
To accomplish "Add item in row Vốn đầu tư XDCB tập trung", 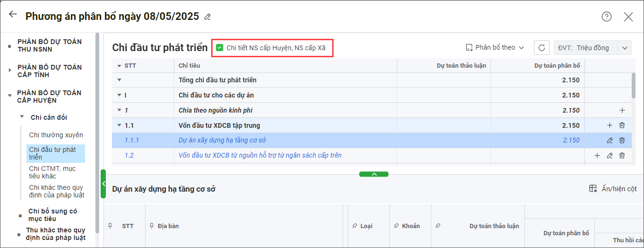I will (610, 125).
